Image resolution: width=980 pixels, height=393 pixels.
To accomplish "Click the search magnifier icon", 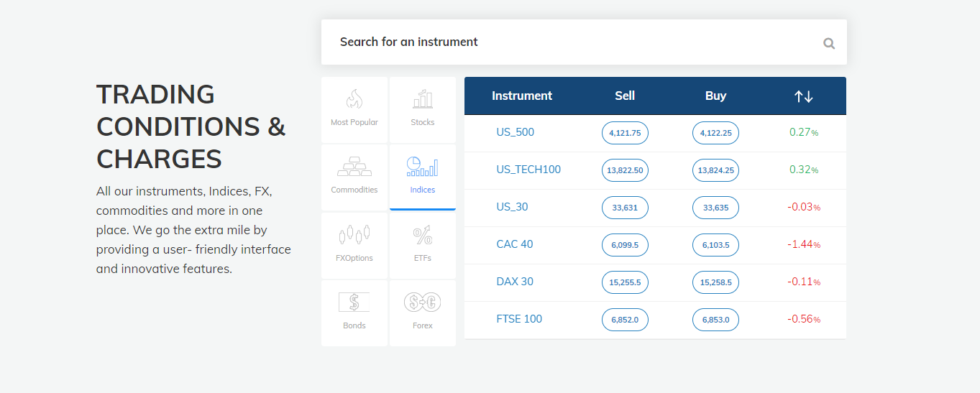I will click(x=829, y=43).
